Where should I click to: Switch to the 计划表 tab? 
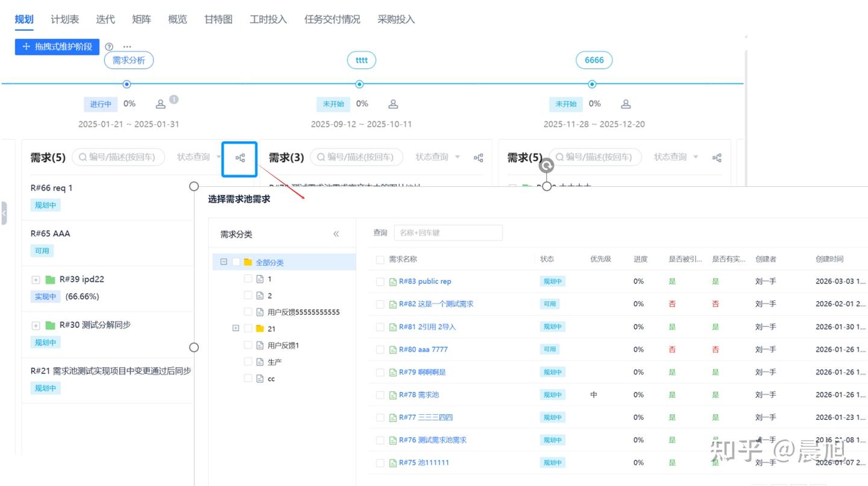coord(64,19)
